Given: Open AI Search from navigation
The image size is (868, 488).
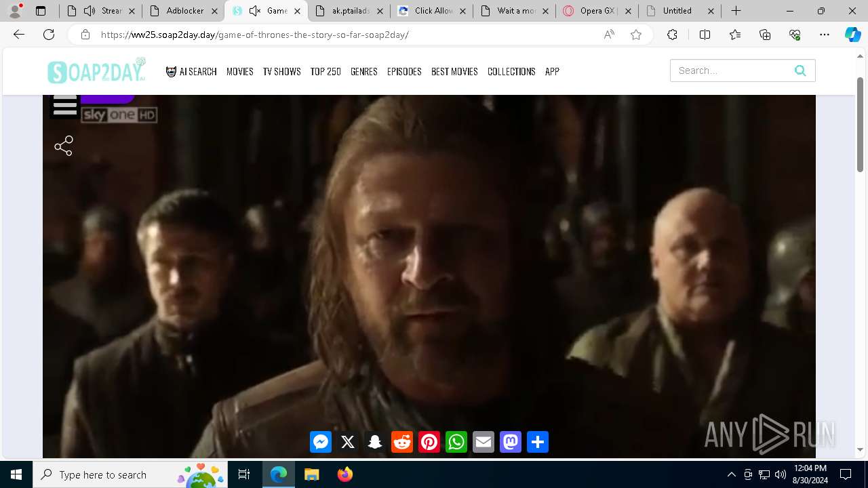Looking at the screenshot, I should tap(191, 71).
